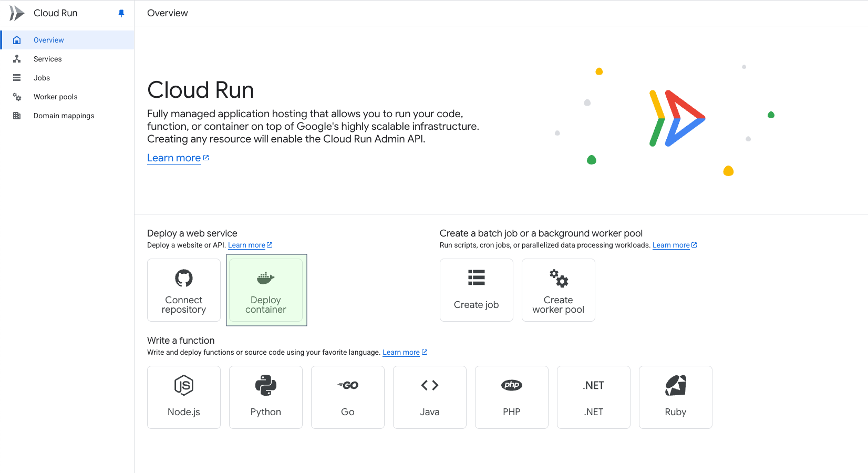This screenshot has height=473, width=868.
Task: Open the Connect repository GitHub card
Action: (184, 290)
